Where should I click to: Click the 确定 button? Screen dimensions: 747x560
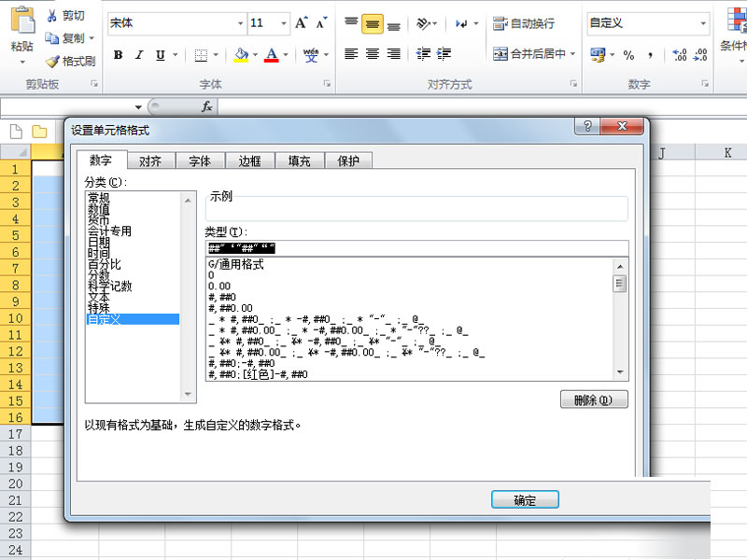[x=525, y=500]
